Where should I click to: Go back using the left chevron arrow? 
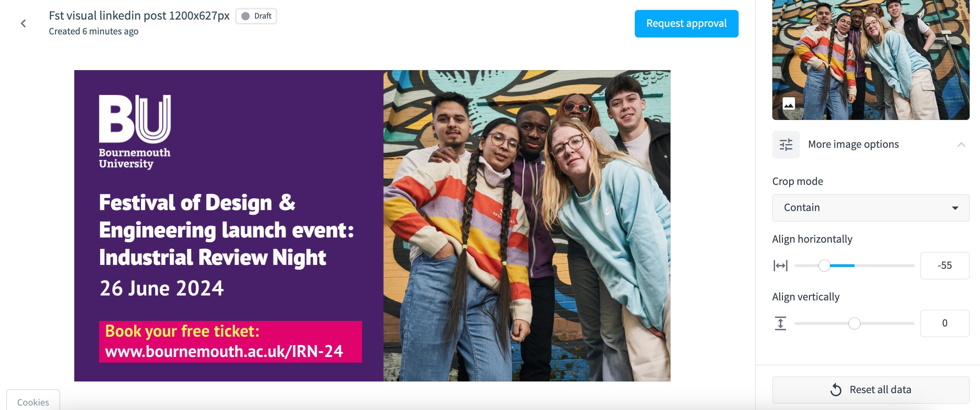(x=24, y=24)
